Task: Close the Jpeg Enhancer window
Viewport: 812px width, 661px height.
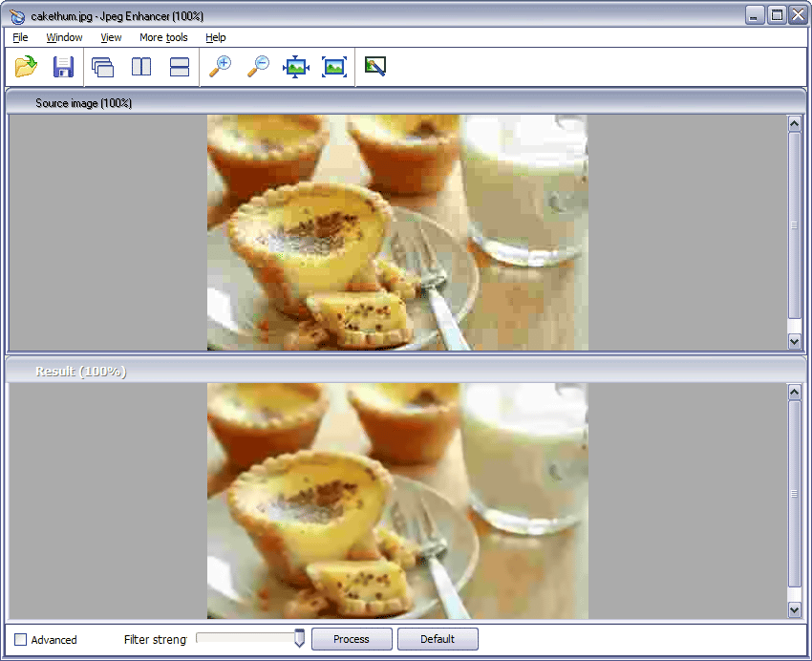Action: pyautogui.click(x=798, y=15)
